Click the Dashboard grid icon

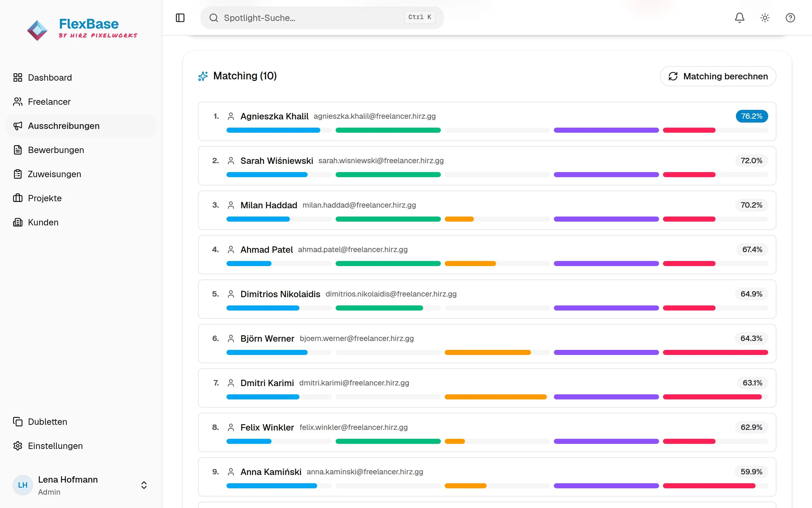point(18,77)
